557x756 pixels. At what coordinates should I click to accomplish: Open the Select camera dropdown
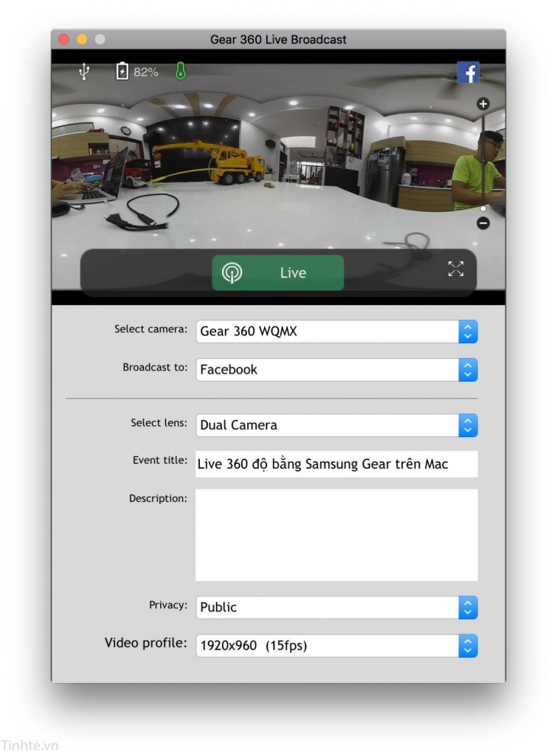click(x=336, y=331)
